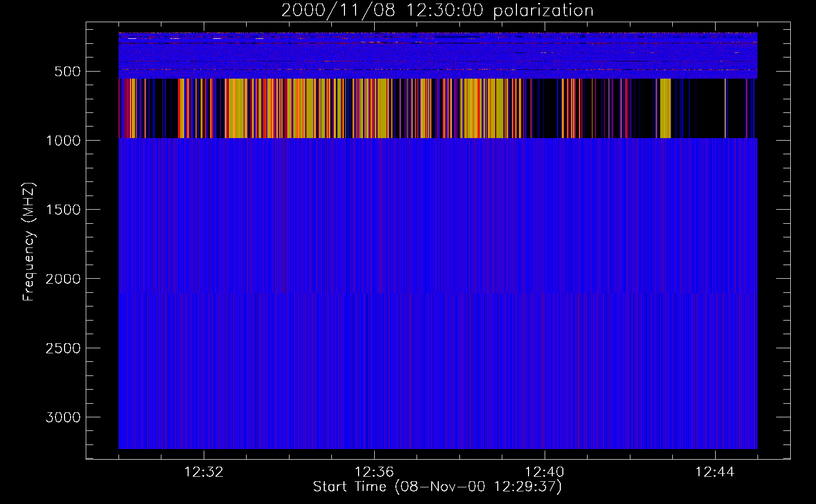Click the 3000 frequency tick label

click(63, 417)
